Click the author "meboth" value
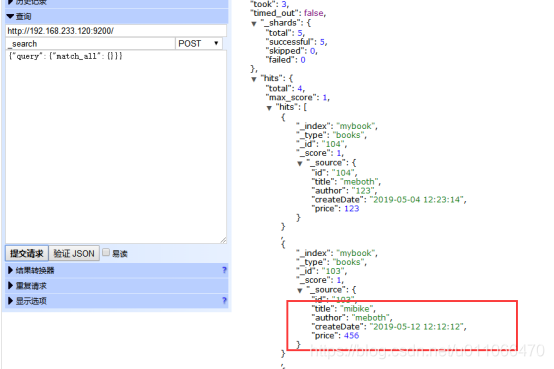 coord(371,318)
